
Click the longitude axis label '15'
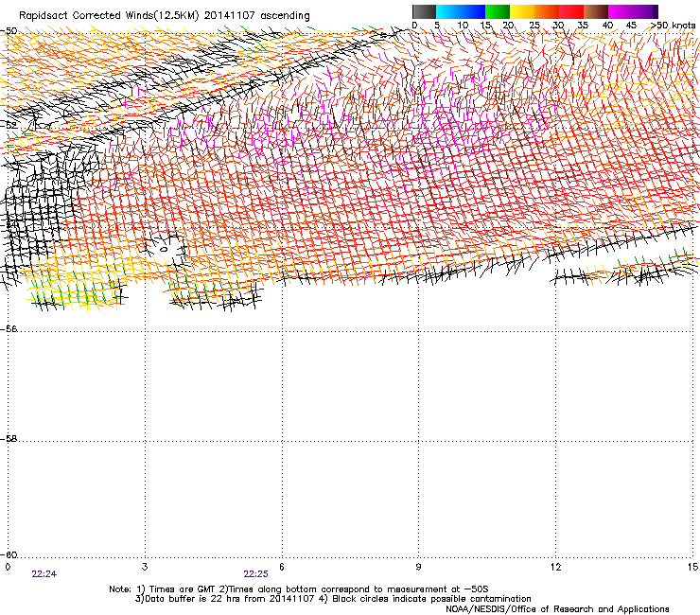692,567
